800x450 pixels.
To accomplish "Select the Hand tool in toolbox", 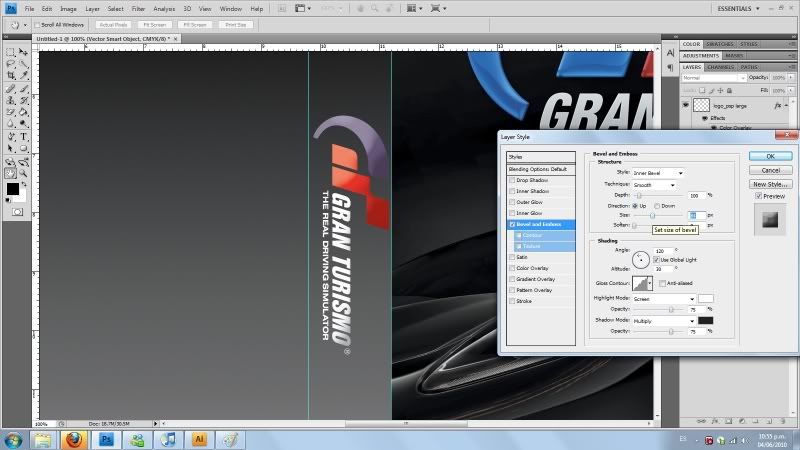I will pos(11,173).
